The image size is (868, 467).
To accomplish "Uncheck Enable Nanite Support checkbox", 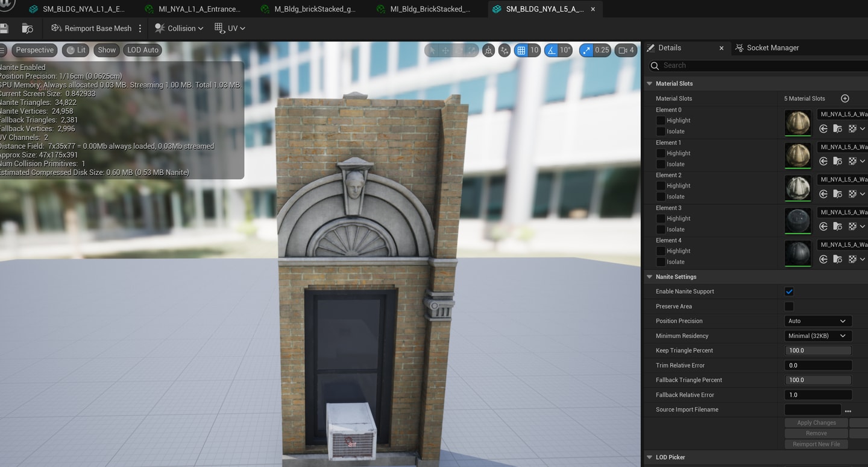I will pos(789,291).
